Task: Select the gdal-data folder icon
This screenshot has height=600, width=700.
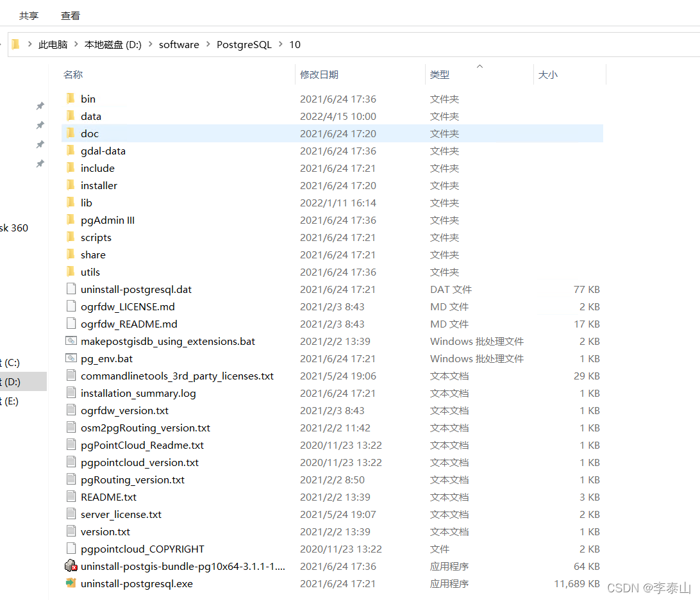Action: pos(71,151)
